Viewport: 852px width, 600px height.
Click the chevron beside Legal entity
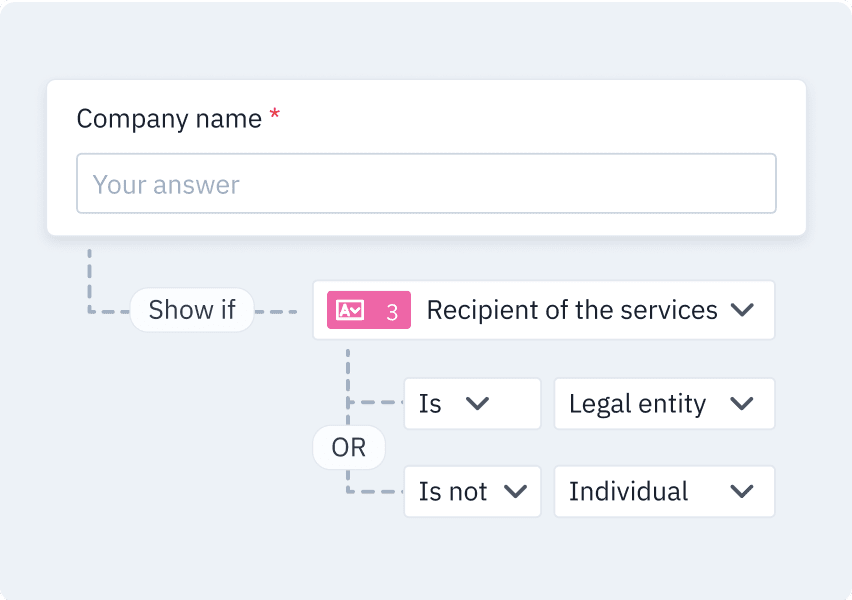point(742,404)
